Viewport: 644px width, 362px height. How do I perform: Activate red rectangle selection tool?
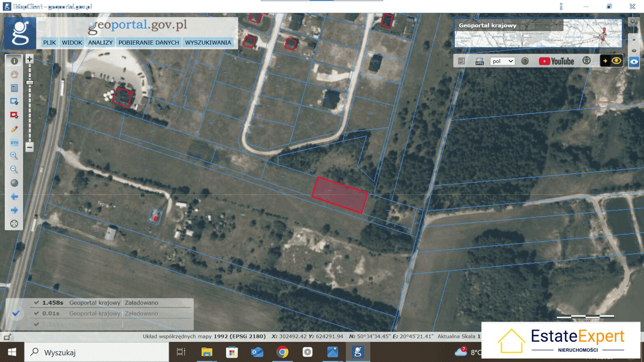click(x=14, y=115)
